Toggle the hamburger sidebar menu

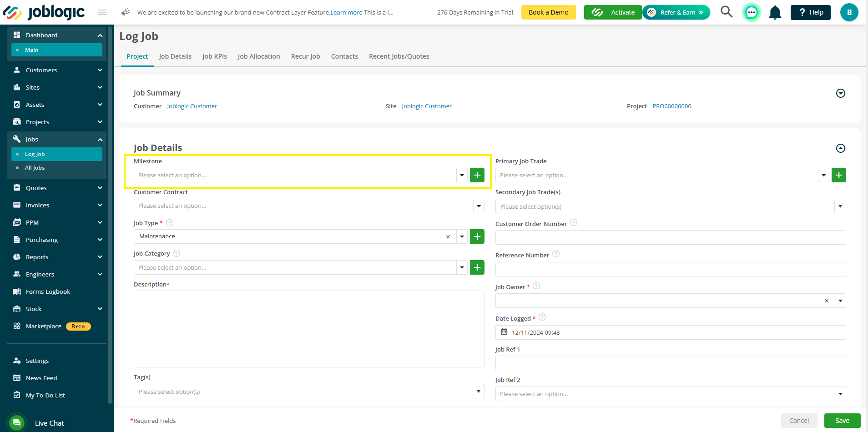[102, 12]
